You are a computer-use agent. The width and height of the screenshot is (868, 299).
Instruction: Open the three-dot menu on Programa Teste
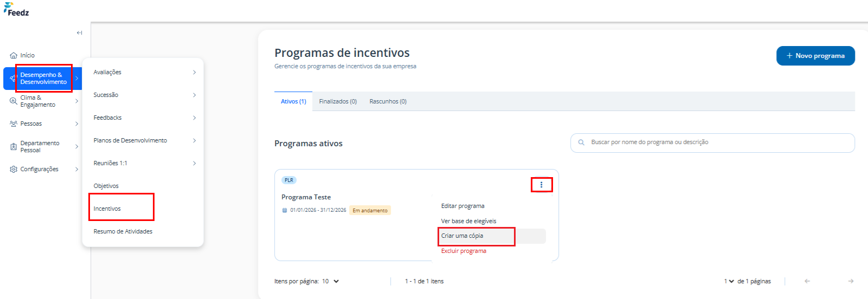[x=541, y=185]
